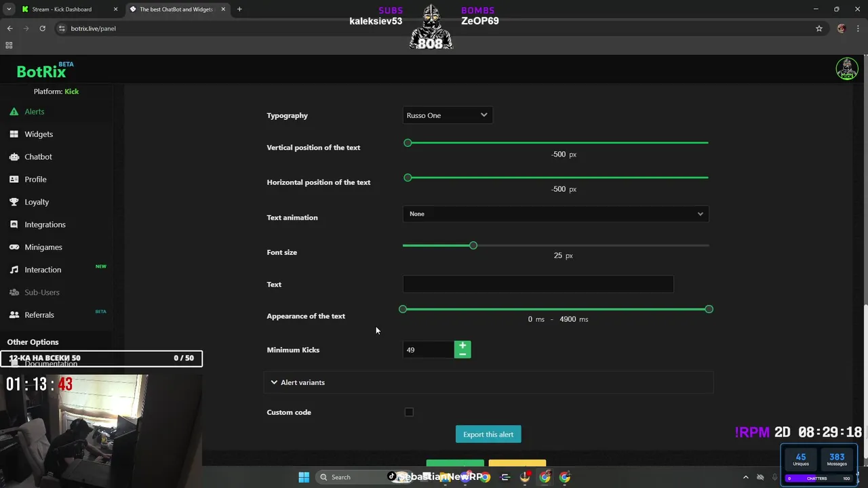Open the Text animation dropdown
The height and width of the screenshot is (488, 868).
click(555, 214)
